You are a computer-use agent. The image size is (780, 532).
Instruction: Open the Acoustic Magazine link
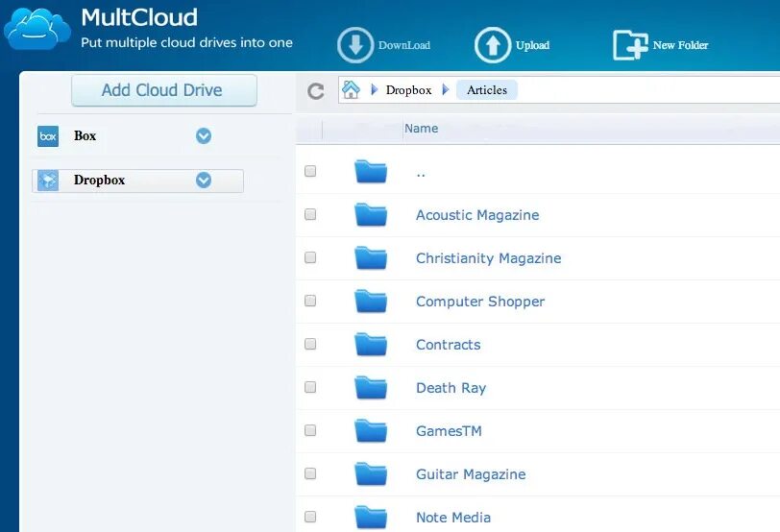pyautogui.click(x=477, y=215)
